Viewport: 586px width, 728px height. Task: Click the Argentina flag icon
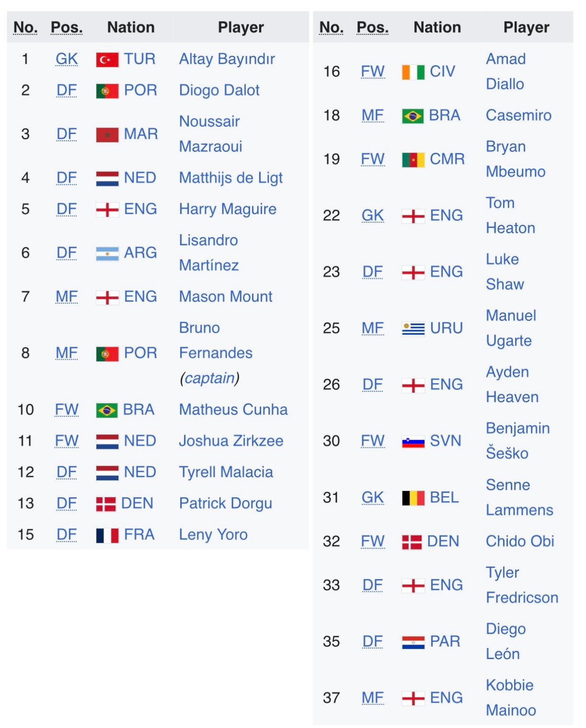pyautogui.click(x=107, y=253)
